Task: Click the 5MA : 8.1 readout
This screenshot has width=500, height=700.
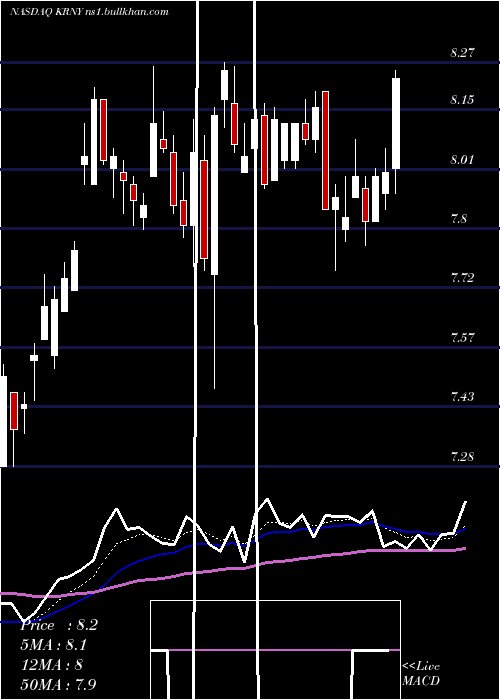Action: click(54, 645)
